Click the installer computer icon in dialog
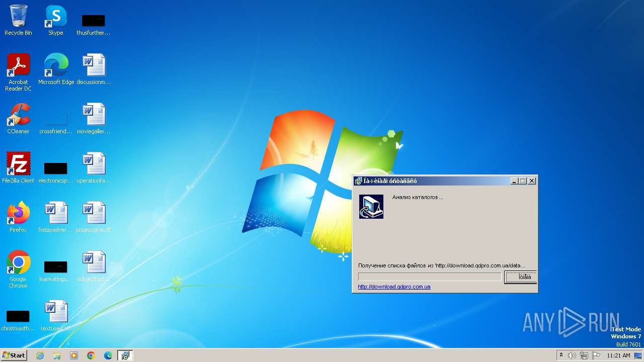Screen dimensions: 644x362 tap(371, 207)
